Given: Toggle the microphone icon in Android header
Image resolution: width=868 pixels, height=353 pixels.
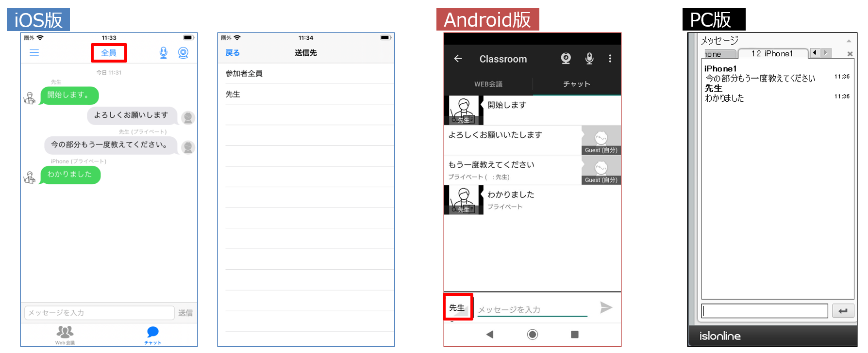Looking at the screenshot, I should click(x=589, y=59).
